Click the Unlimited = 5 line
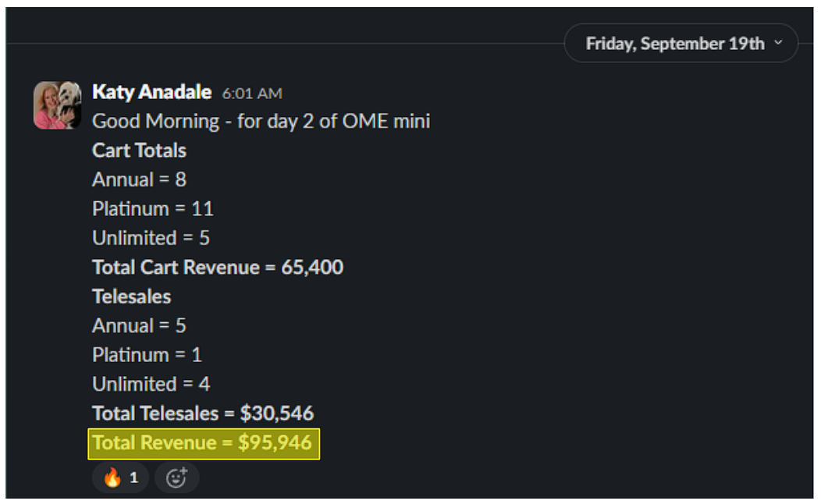Viewport: 821px width, 504px height. [151, 238]
